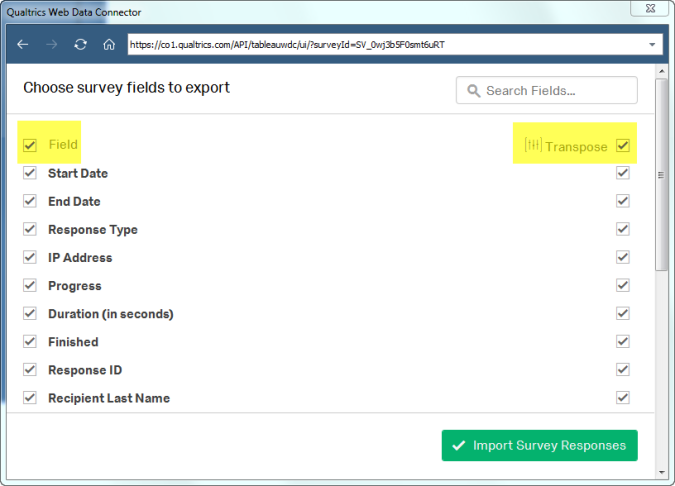Click the Start Date field label
This screenshot has width=675, height=486.
click(x=78, y=173)
